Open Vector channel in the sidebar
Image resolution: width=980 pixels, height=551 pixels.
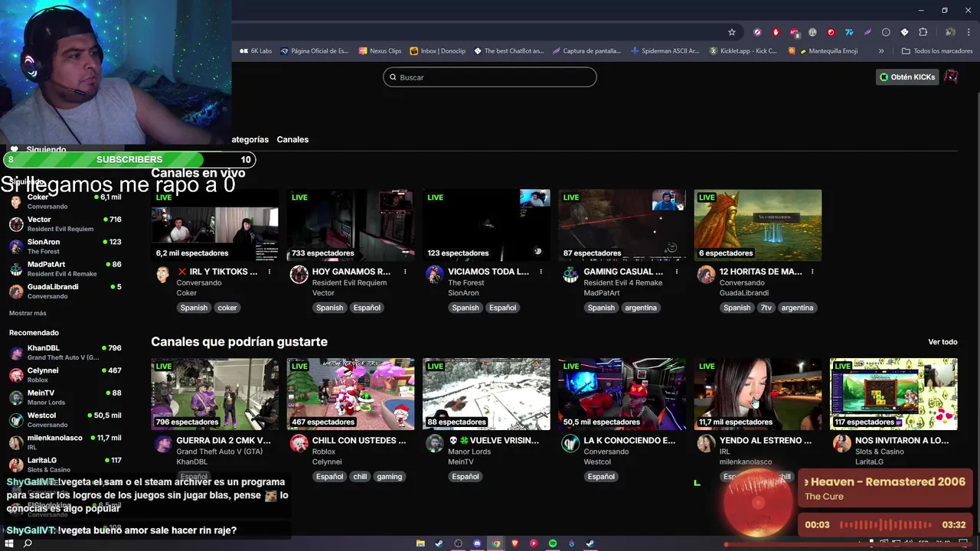tap(66, 223)
